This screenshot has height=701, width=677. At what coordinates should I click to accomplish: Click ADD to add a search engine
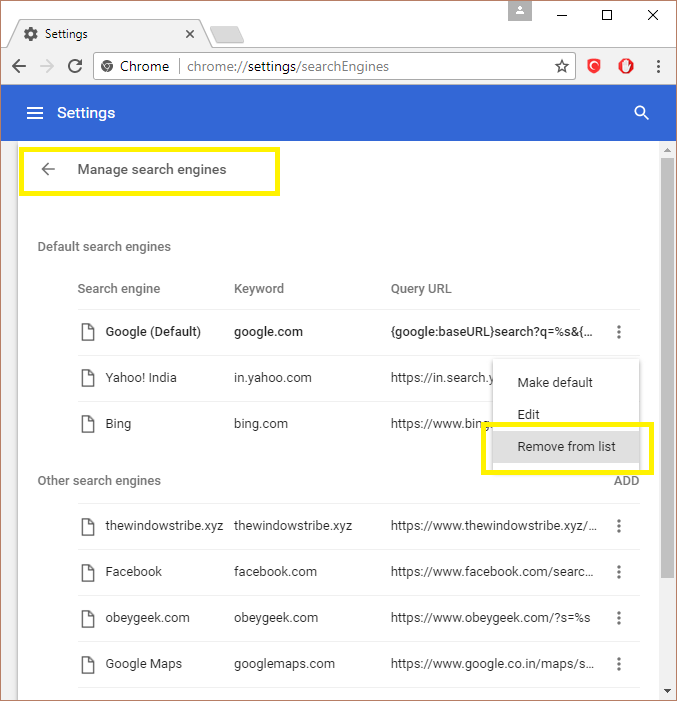[x=626, y=481]
